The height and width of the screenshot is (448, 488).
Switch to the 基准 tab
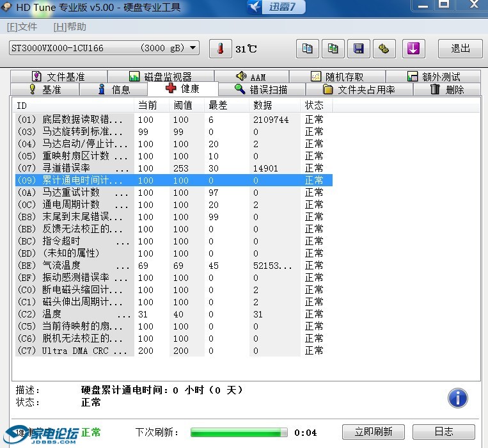(x=45, y=90)
